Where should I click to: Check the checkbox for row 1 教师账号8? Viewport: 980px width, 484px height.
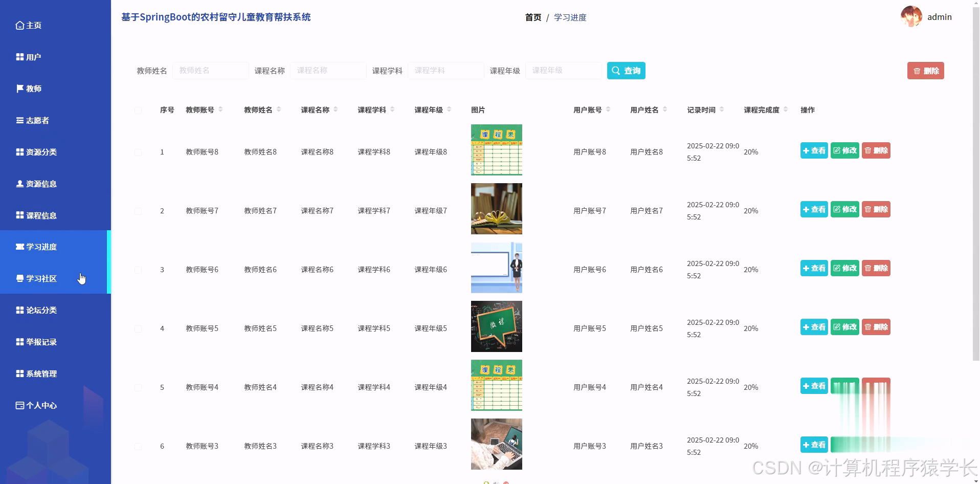point(138,152)
